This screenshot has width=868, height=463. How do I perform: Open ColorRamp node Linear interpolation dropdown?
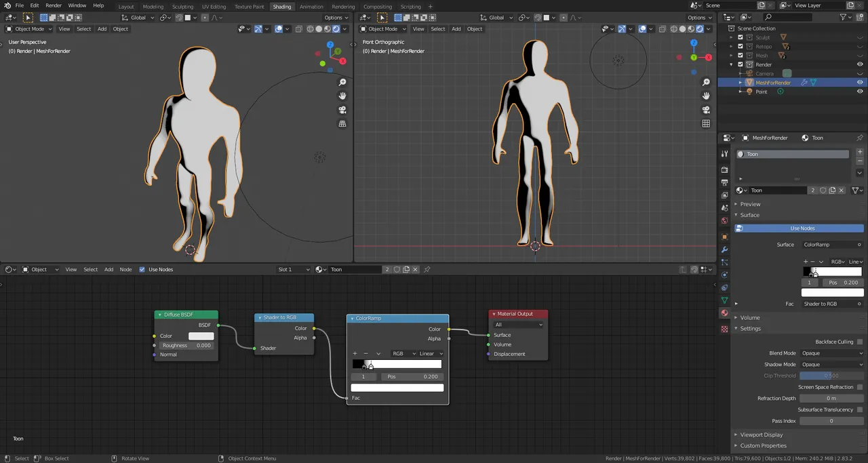[x=431, y=353]
